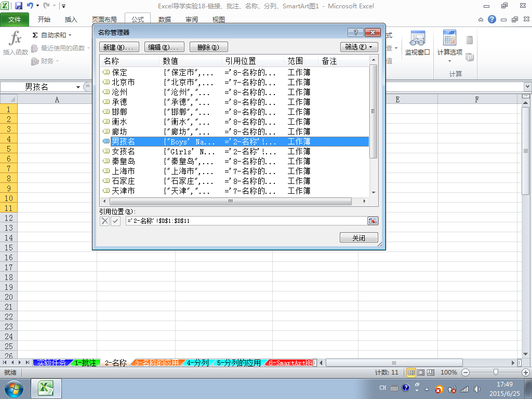Select the 秦皇岛 name row
The image size is (532, 399).
[234, 161]
